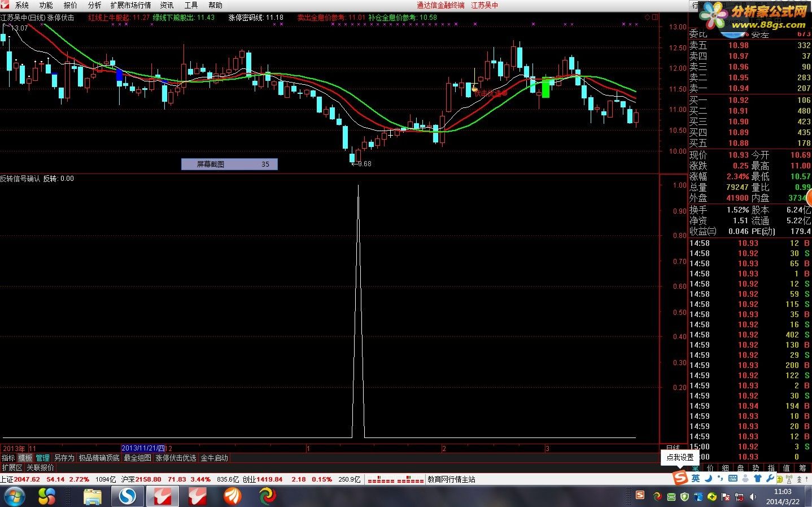Click the 卖五 price 10.98

click(738, 45)
